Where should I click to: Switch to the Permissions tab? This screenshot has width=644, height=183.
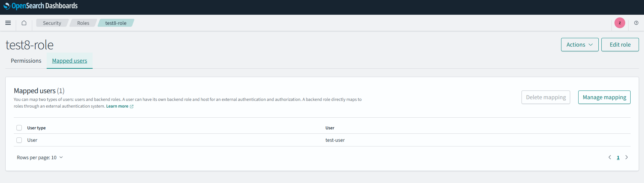26,61
